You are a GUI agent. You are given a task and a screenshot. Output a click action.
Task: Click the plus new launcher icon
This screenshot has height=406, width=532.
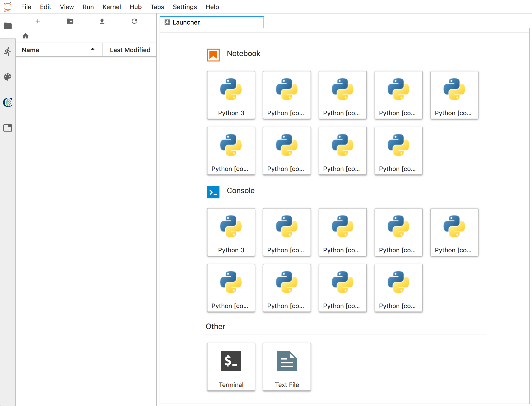(38, 21)
